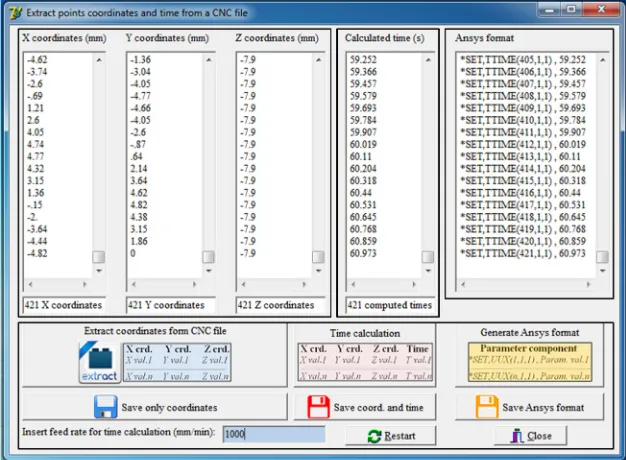Select calculated time 60.973
Screen dimensions: 626x460
pyautogui.click(x=363, y=253)
